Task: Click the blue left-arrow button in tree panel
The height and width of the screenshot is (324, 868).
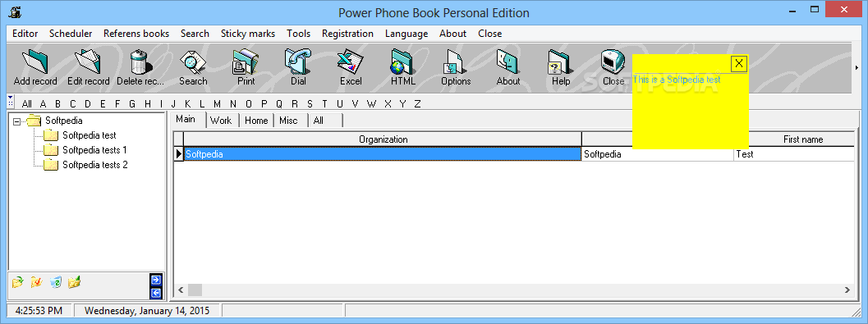Action: point(155,293)
